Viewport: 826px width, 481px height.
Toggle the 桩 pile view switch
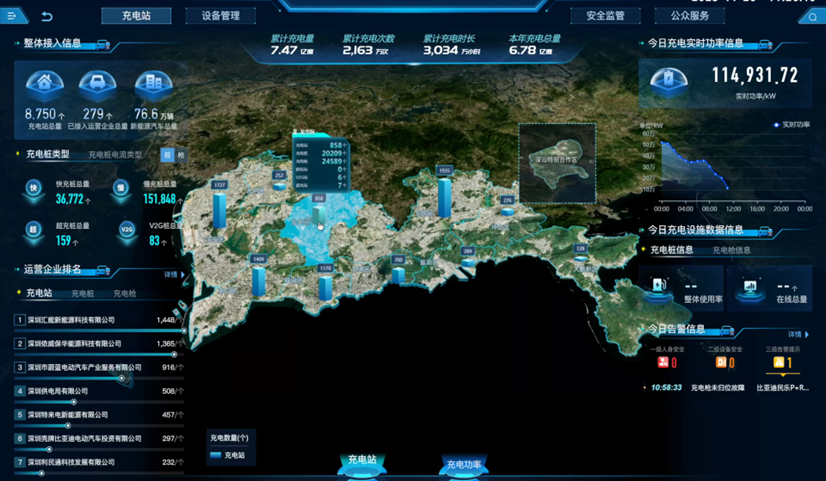[167, 155]
